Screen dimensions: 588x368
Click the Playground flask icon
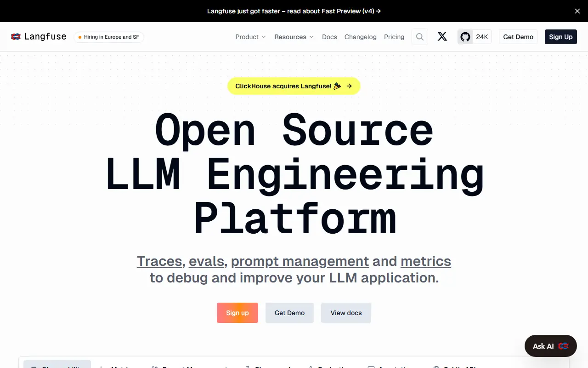tap(248, 367)
